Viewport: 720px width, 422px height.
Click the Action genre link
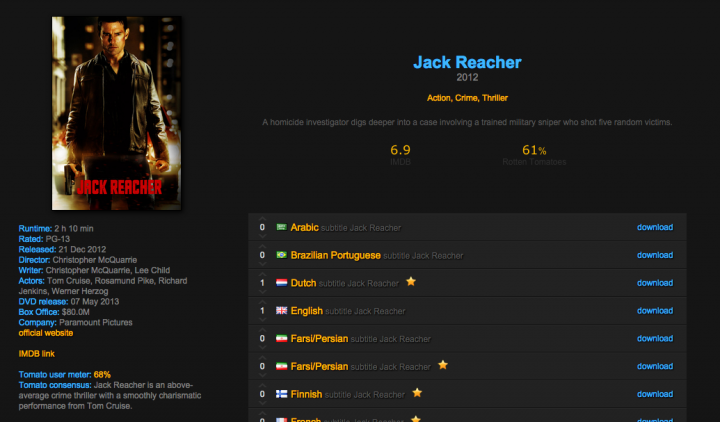[439, 98]
